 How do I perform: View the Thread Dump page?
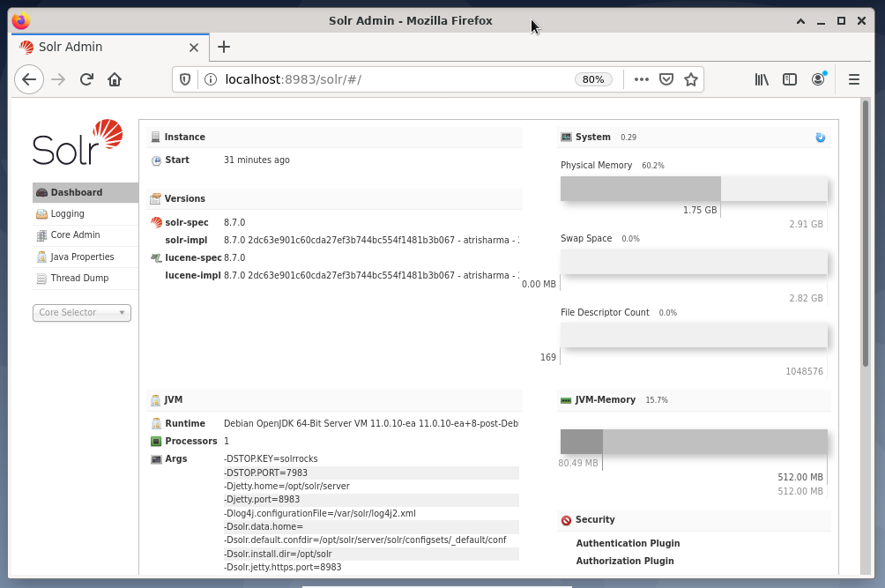tap(79, 279)
